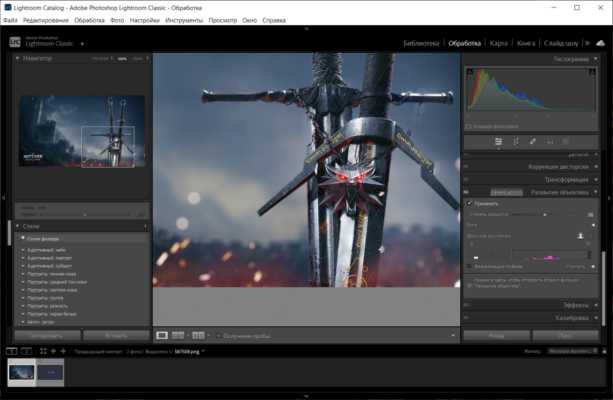This screenshot has width=613, height=400.
Task: Open the Настройки menu
Action: pos(145,20)
